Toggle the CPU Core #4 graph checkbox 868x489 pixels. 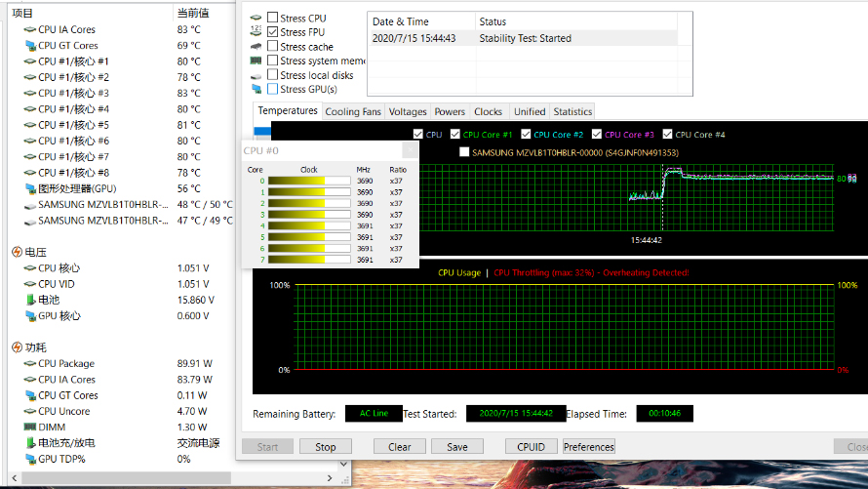(668, 134)
